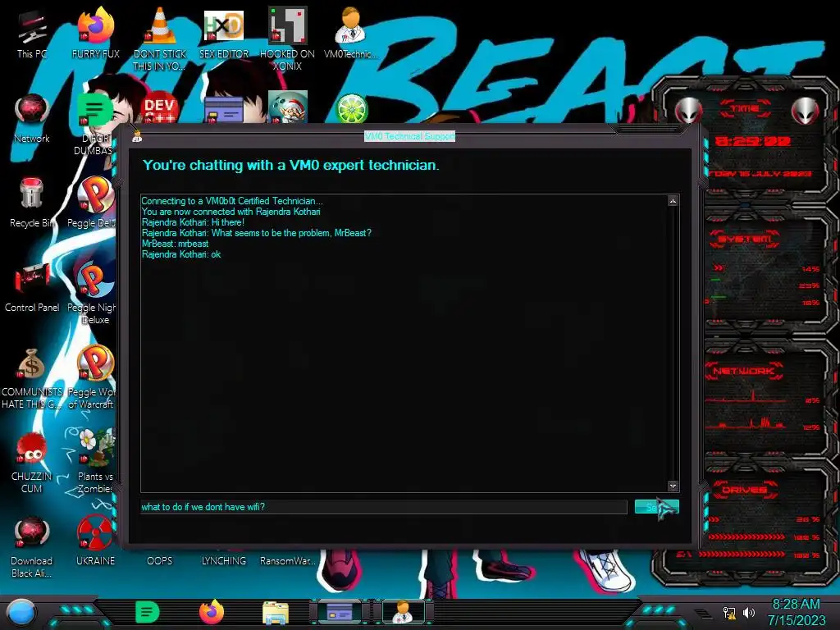The height and width of the screenshot is (630, 840).
Task: Click 'Rajendra Kothari: Hi there!' line
Action: 193,222
